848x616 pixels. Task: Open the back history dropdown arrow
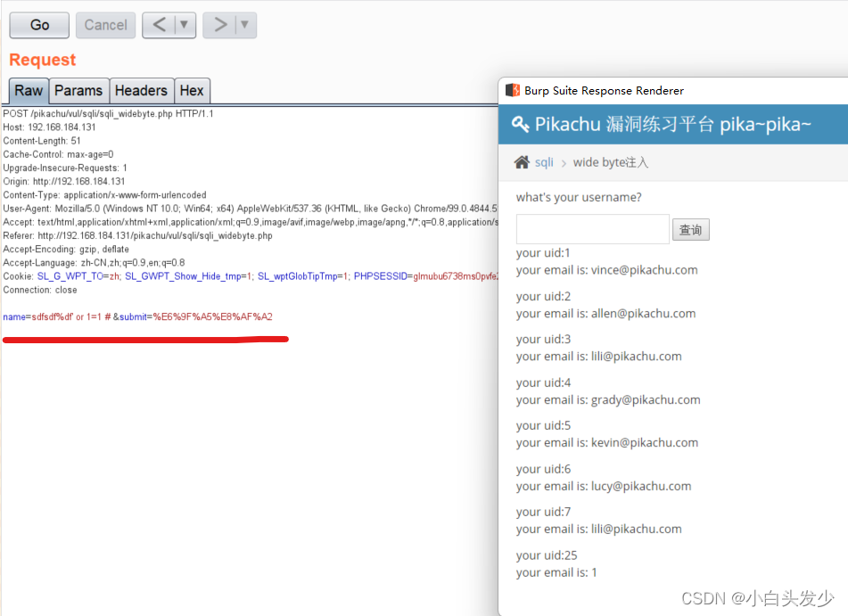point(185,25)
